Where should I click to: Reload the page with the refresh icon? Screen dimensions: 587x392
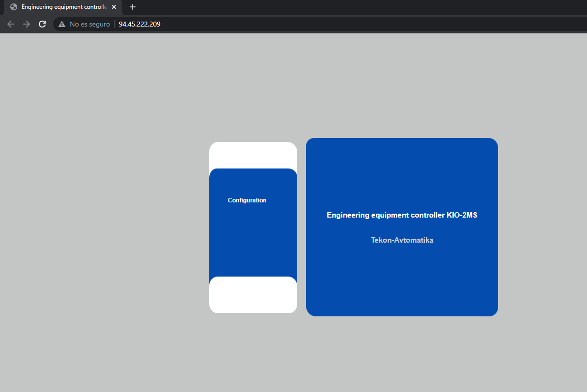pos(42,24)
